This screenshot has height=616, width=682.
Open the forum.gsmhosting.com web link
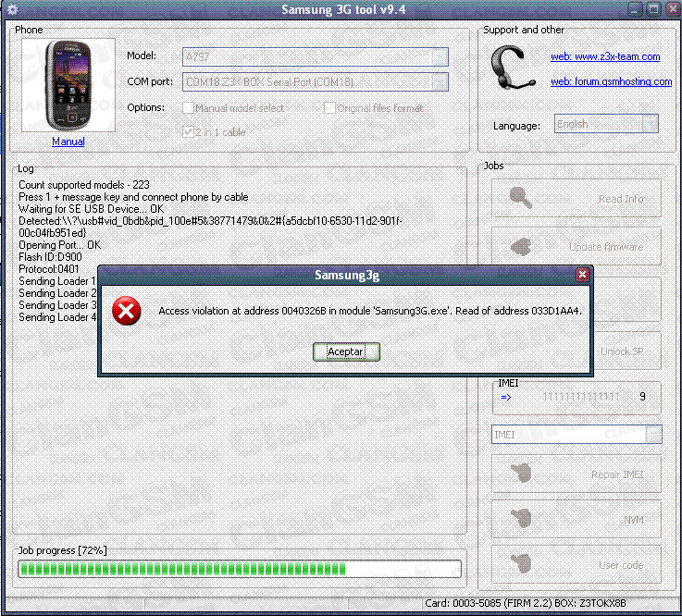pos(611,81)
